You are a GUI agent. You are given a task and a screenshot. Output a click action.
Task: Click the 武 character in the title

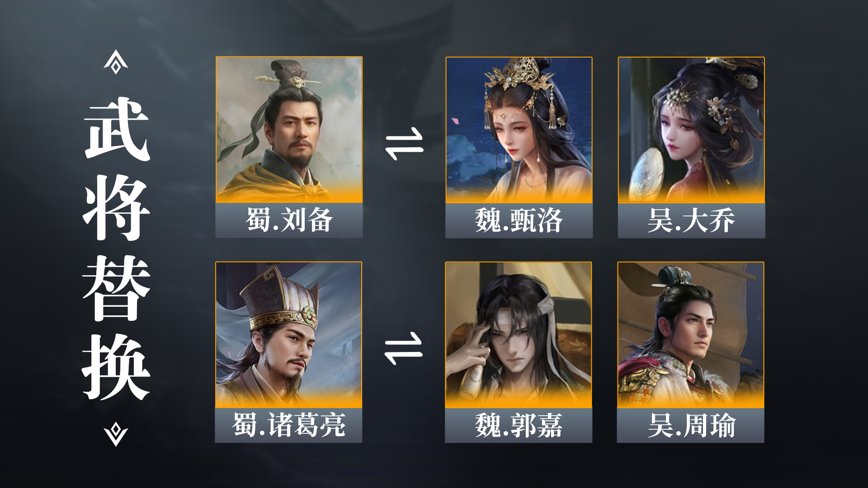116,129
